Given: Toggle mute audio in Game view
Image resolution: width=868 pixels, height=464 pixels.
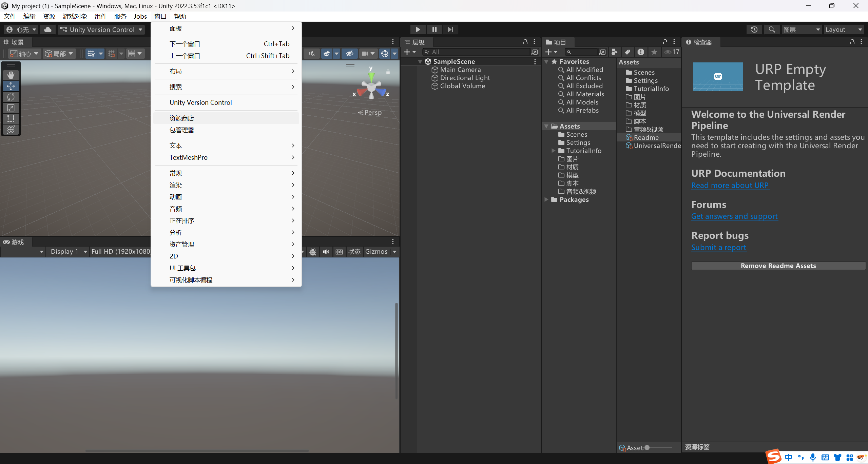Looking at the screenshot, I should [326, 252].
